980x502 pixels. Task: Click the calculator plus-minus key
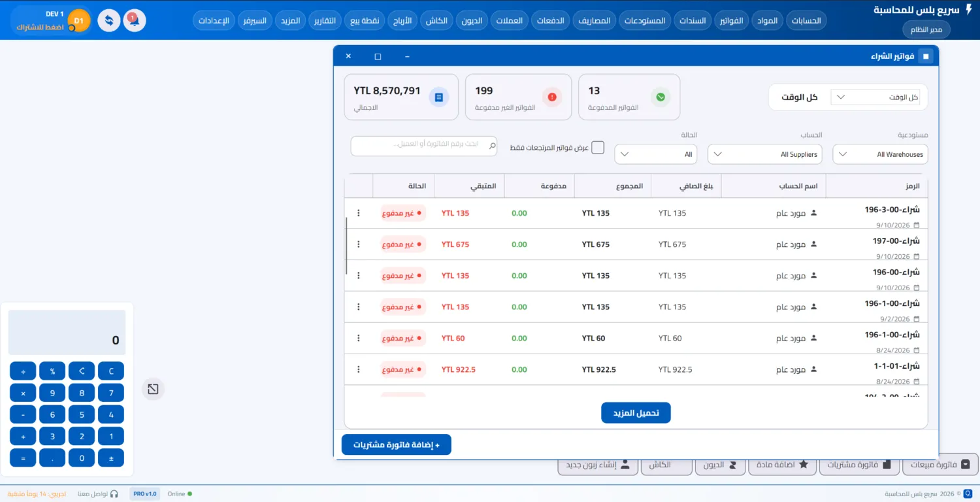coord(111,458)
